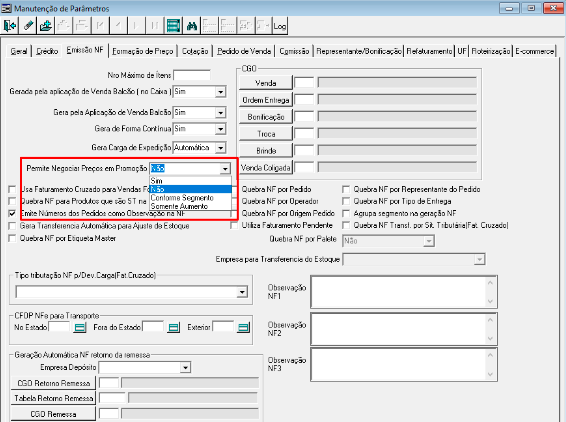The width and height of the screenshot is (566, 422).
Task: Collapse Permite Negociar Preços em Promoção dropdown arrow
Action: pyautogui.click(x=225, y=169)
